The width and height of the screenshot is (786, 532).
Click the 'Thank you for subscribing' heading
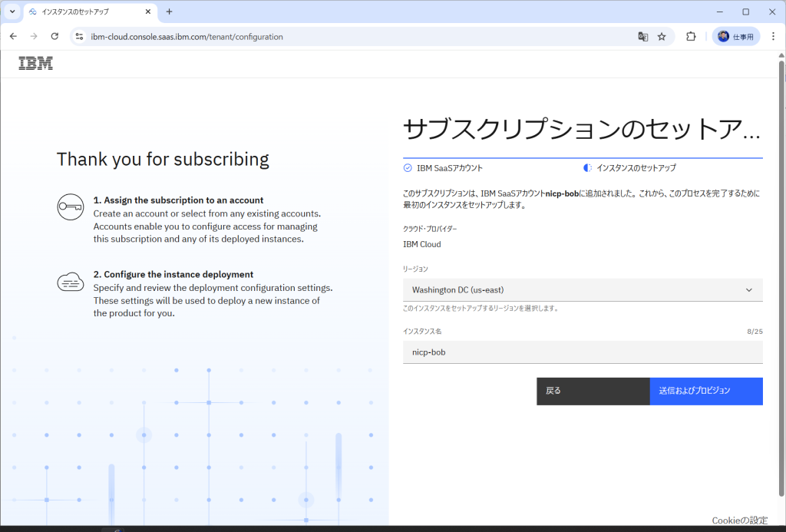click(163, 159)
